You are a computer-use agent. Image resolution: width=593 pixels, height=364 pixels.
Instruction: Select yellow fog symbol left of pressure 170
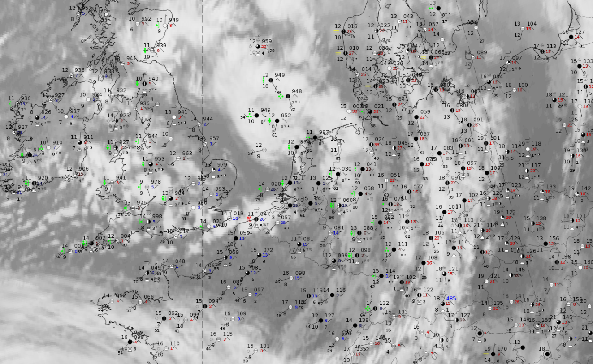[485, 354]
